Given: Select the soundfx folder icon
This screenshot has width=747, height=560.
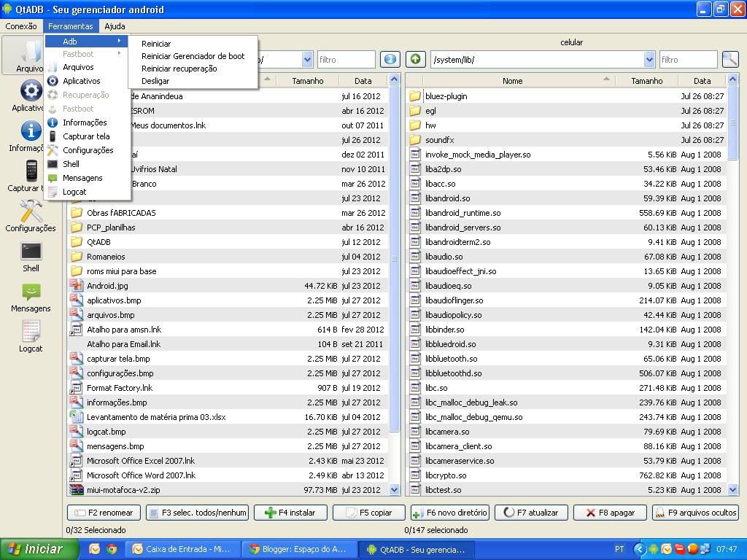Looking at the screenshot, I should point(415,140).
